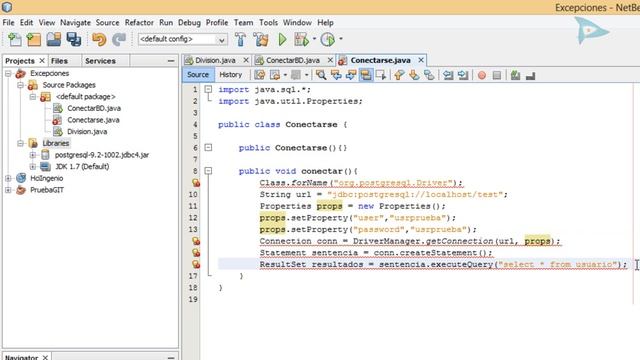The width and height of the screenshot is (640, 360).
Task: Open the Navigator panel tab
Action: tap(22, 357)
